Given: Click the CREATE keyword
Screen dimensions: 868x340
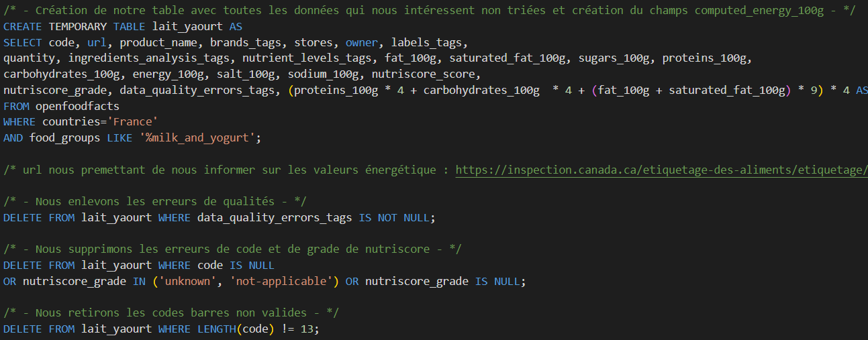Looking at the screenshot, I should click(23, 27).
